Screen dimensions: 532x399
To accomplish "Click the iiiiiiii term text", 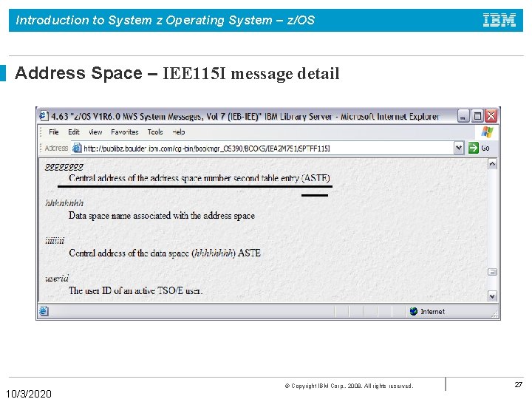I will click(55, 241).
